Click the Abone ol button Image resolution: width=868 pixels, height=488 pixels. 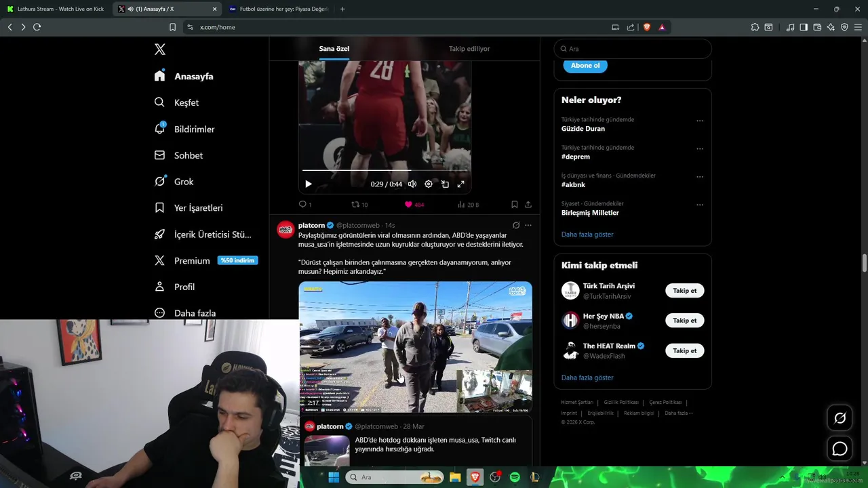pos(585,66)
